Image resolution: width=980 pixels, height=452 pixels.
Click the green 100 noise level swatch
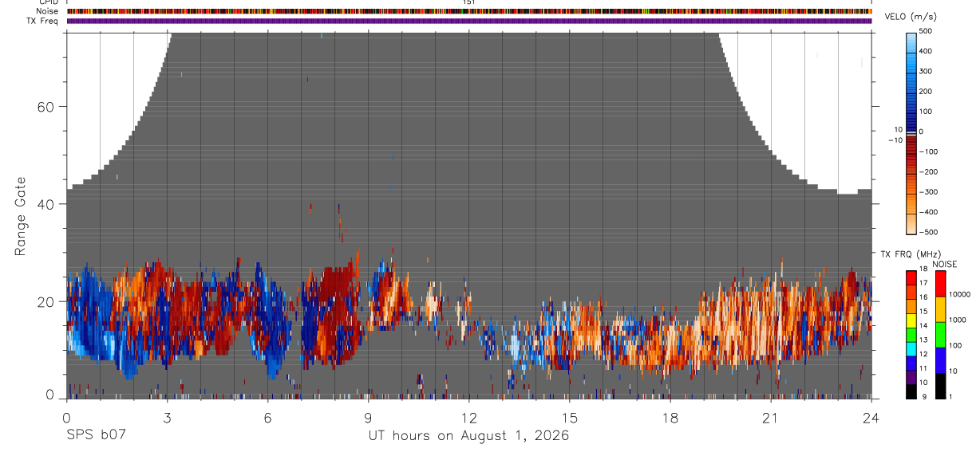coord(941,335)
